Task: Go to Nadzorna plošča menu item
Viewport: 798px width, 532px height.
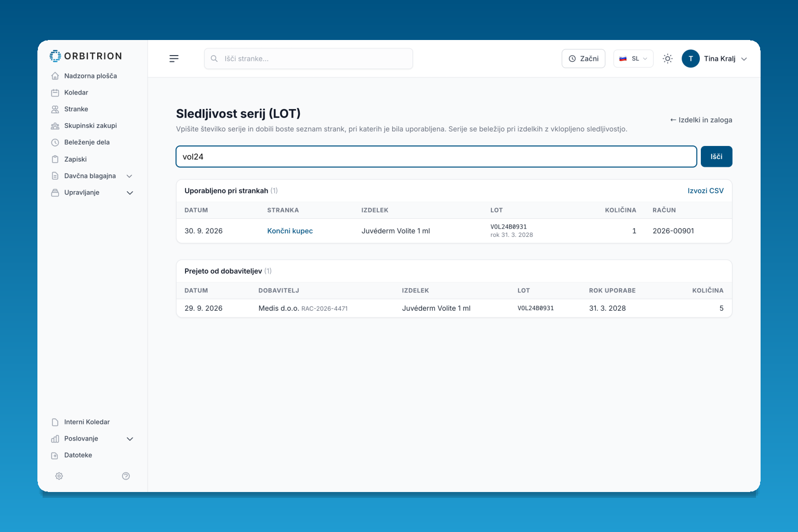Action: coord(90,76)
